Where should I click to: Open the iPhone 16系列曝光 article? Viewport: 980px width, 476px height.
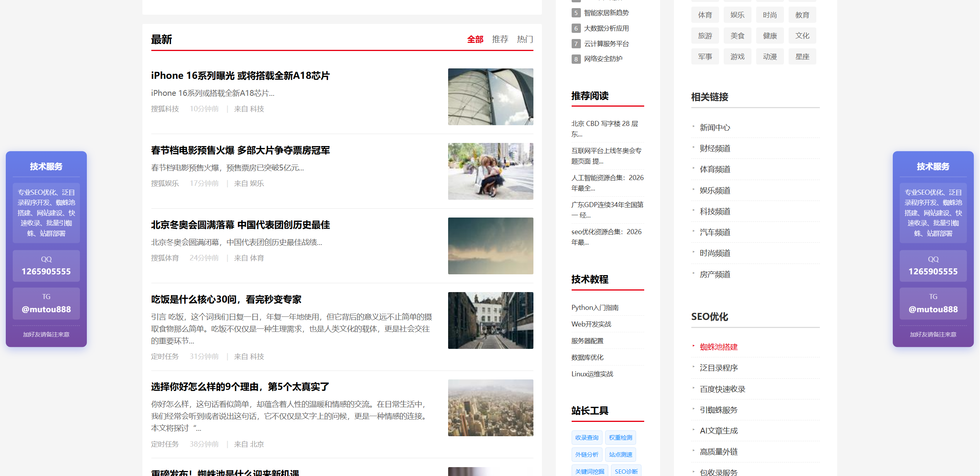click(240, 75)
